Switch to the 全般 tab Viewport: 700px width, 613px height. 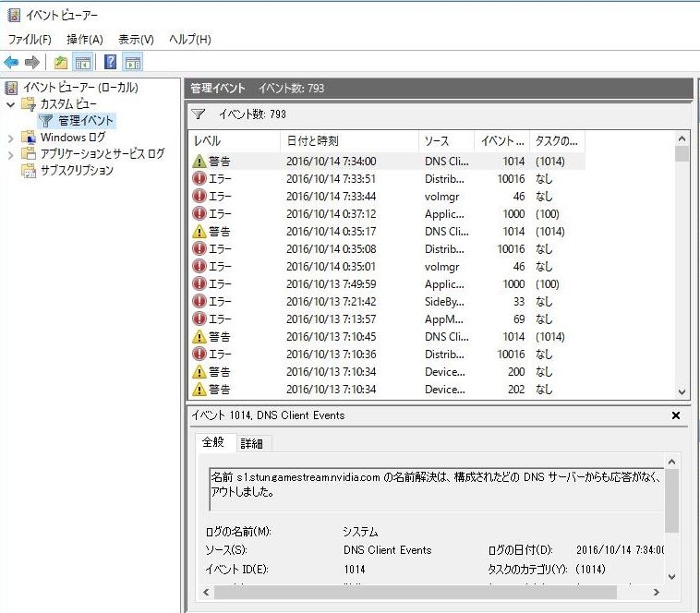click(x=213, y=442)
